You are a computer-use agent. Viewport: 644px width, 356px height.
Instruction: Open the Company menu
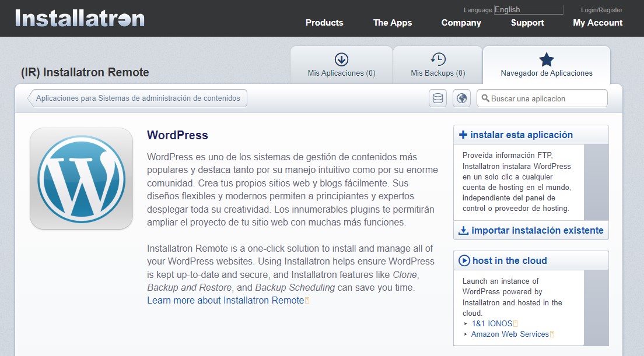tap(461, 23)
